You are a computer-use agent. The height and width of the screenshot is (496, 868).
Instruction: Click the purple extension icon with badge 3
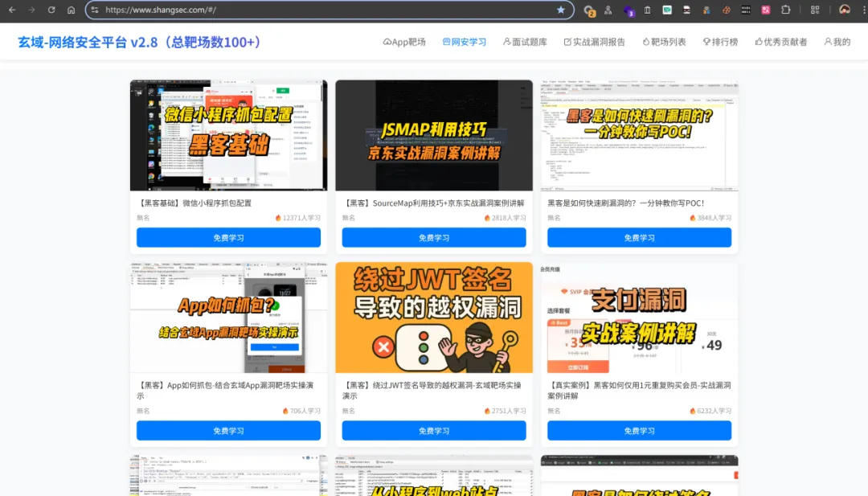(628, 10)
